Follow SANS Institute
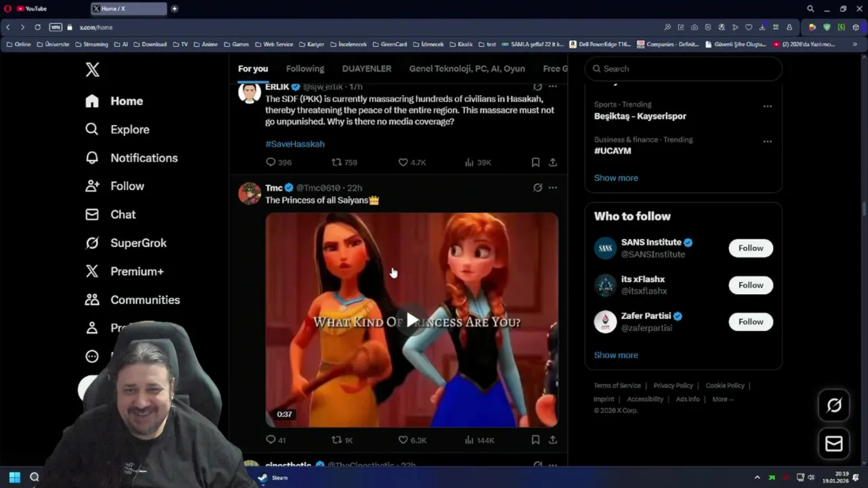The width and height of the screenshot is (868, 488). pos(751,248)
